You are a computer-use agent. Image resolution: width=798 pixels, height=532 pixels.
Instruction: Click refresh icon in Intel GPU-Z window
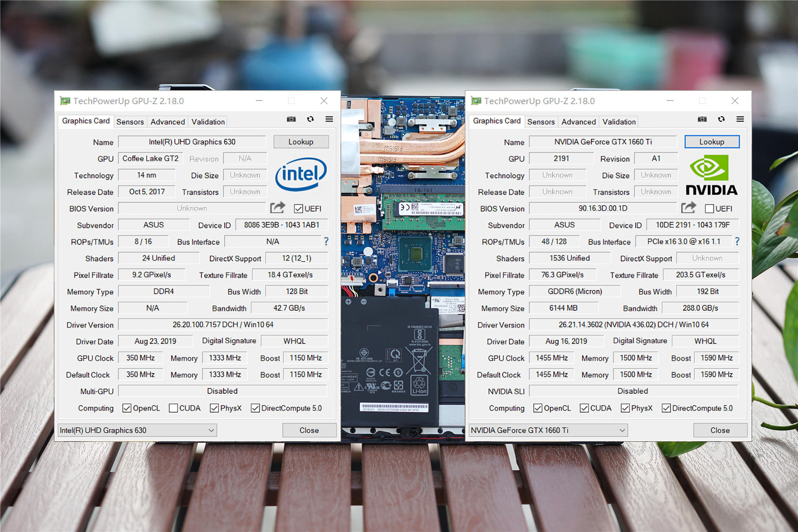pyautogui.click(x=310, y=119)
